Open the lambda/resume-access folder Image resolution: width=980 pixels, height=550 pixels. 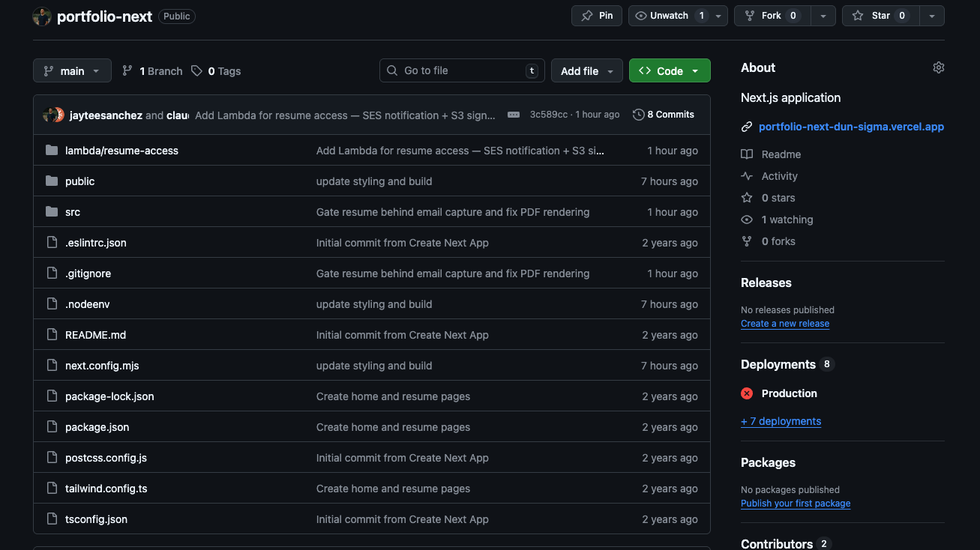[121, 151]
